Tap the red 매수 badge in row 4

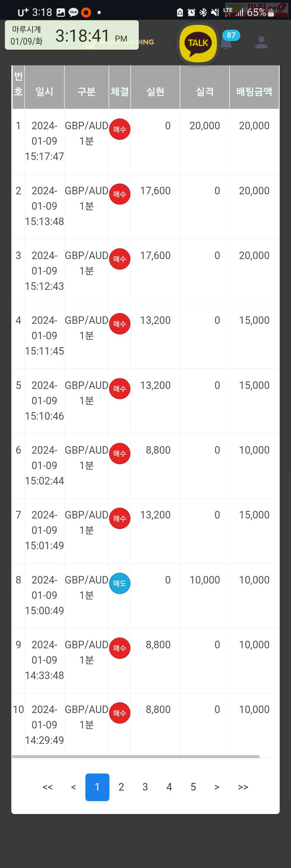(120, 324)
